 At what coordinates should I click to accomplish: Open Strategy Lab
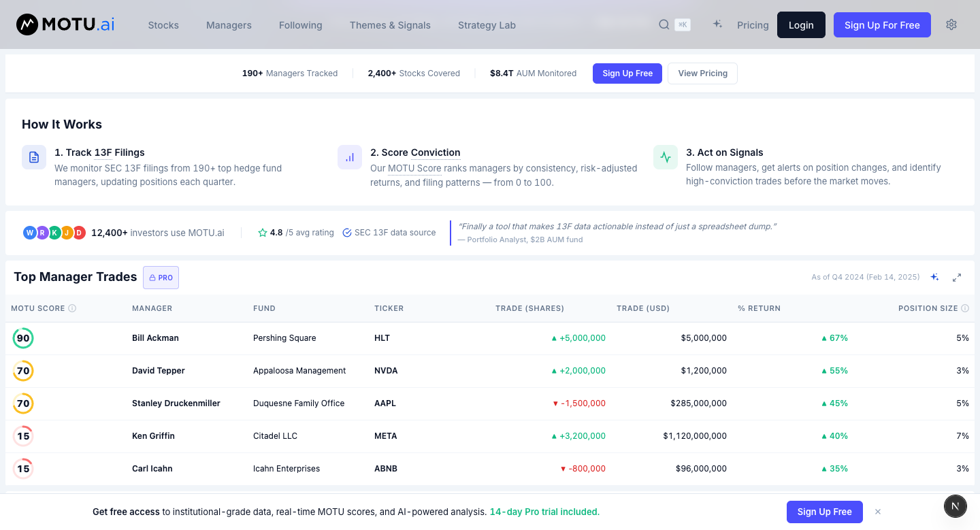point(487,25)
